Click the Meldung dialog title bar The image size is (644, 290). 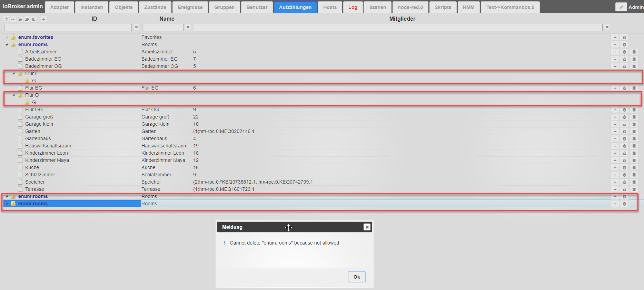click(294, 227)
